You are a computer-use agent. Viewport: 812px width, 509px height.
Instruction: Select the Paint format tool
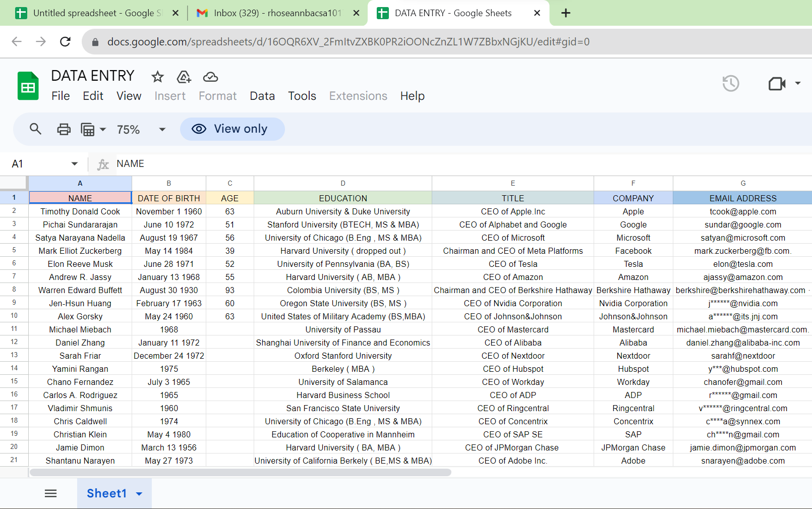(89, 129)
